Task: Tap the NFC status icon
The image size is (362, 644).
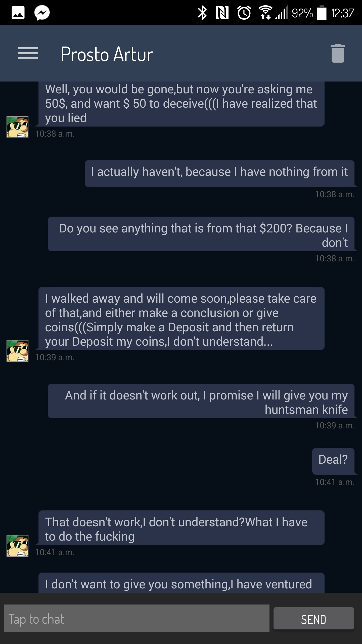Action: tap(222, 13)
